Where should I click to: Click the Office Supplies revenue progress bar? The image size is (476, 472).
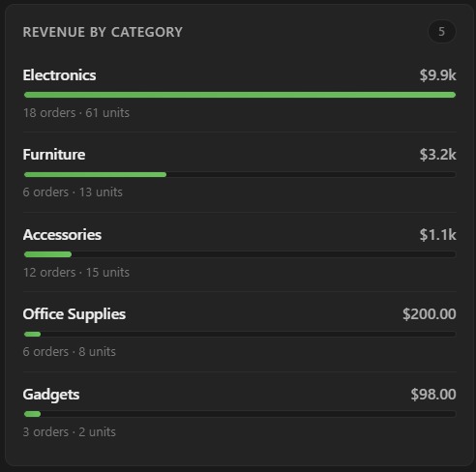click(240, 334)
